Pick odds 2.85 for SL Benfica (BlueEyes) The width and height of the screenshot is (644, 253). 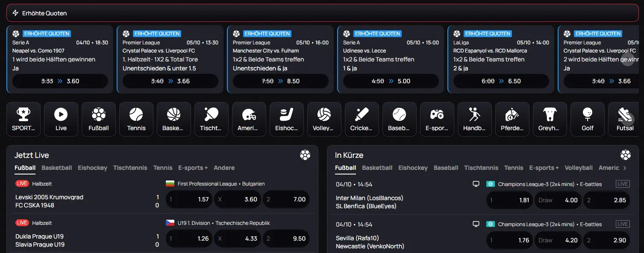(x=607, y=200)
